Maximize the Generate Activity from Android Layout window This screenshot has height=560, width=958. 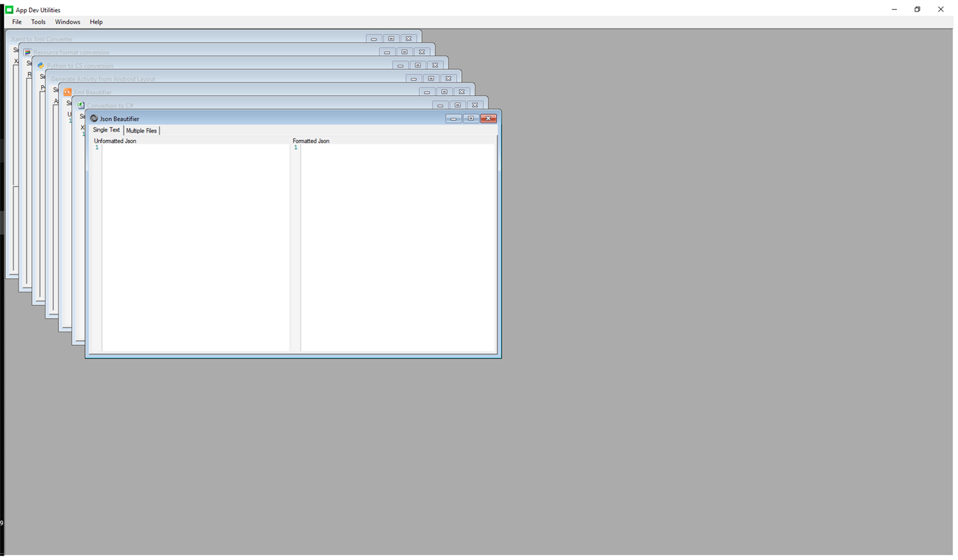[430, 78]
